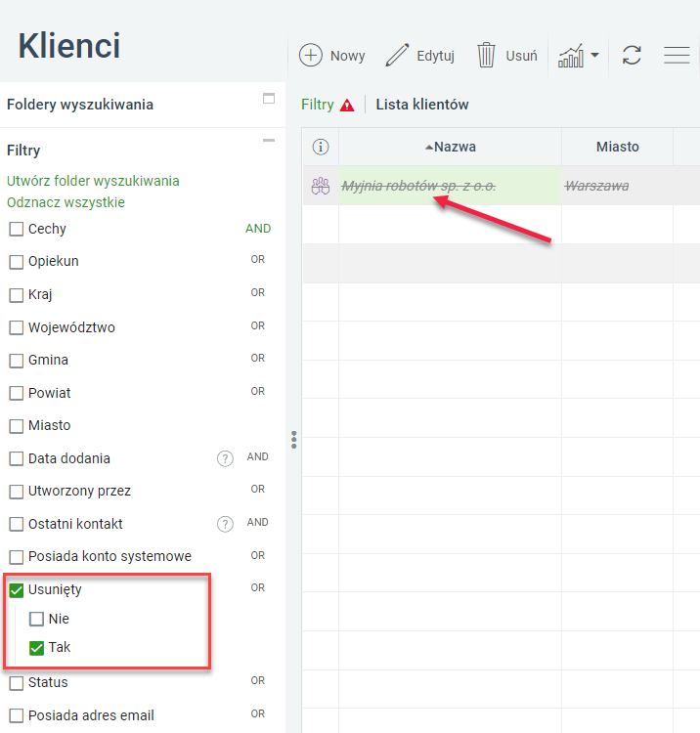Click the info column header icon

click(321, 147)
